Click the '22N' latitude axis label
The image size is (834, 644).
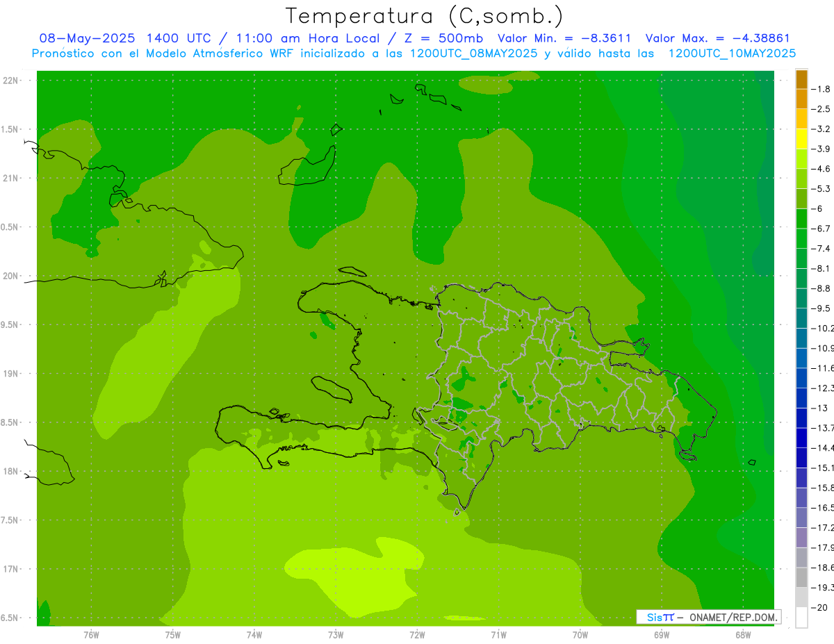[x=12, y=81]
